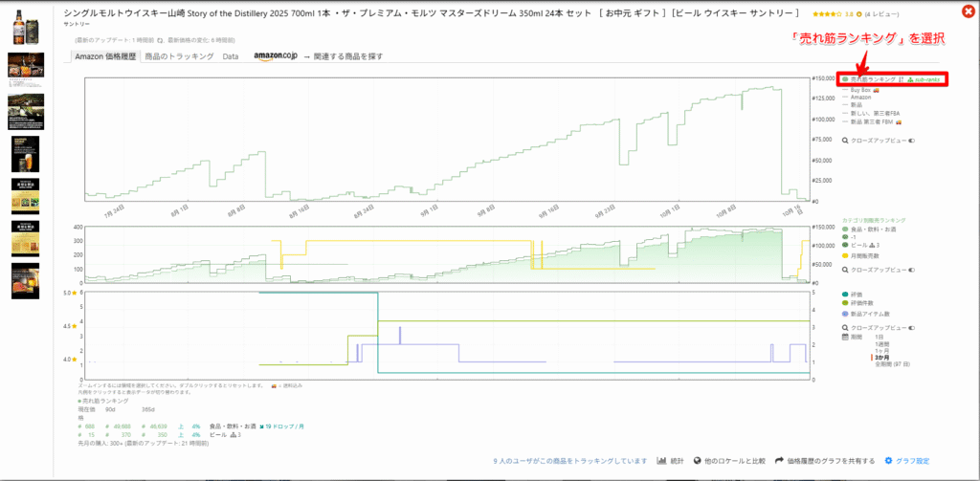Screen dimensions: 980x481
Task: Click the globe icon for locale comparison
Action: [698, 461]
